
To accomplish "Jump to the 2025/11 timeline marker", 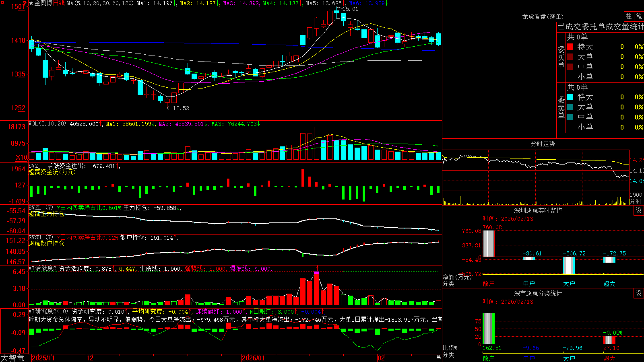I will [43, 358].
